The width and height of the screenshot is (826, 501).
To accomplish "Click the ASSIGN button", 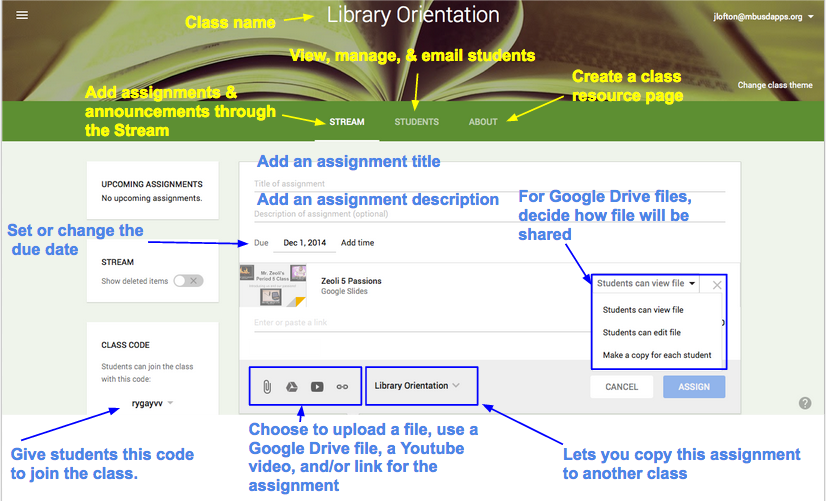I will (x=694, y=387).
